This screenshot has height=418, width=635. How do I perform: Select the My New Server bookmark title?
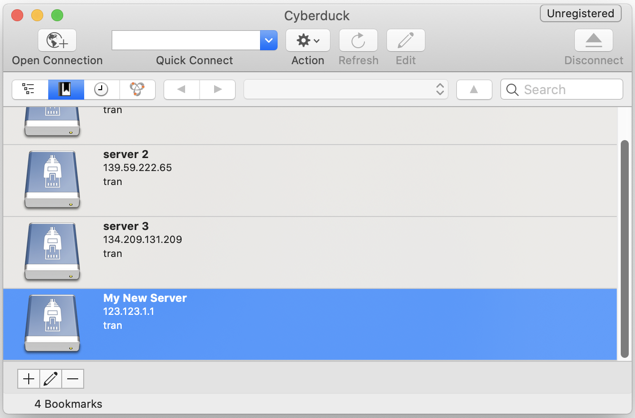point(145,298)
